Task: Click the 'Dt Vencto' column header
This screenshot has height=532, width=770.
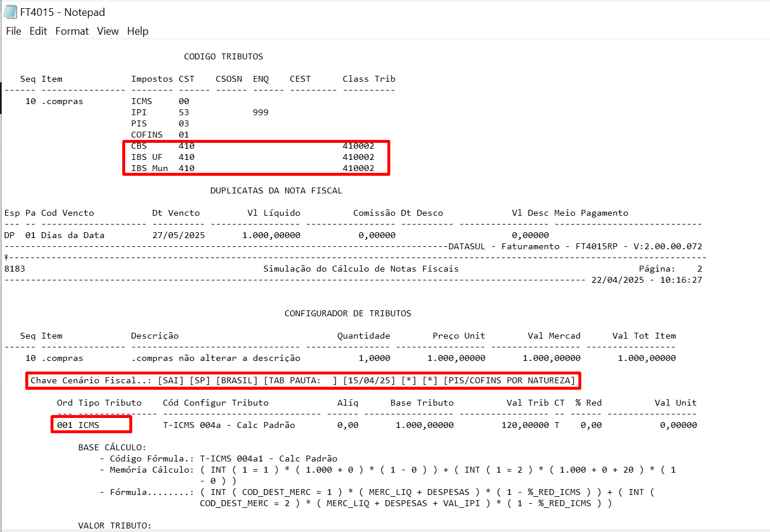Action: coord(176,213)
